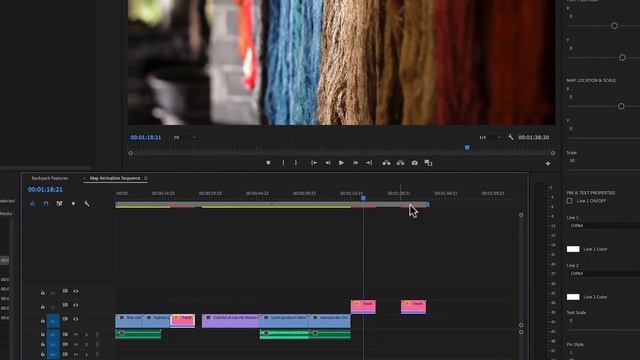Image resolution: width=640 pixels, height=360 pixels.
Task: Solo the first audio track
Action: click(x=86, y=335)
